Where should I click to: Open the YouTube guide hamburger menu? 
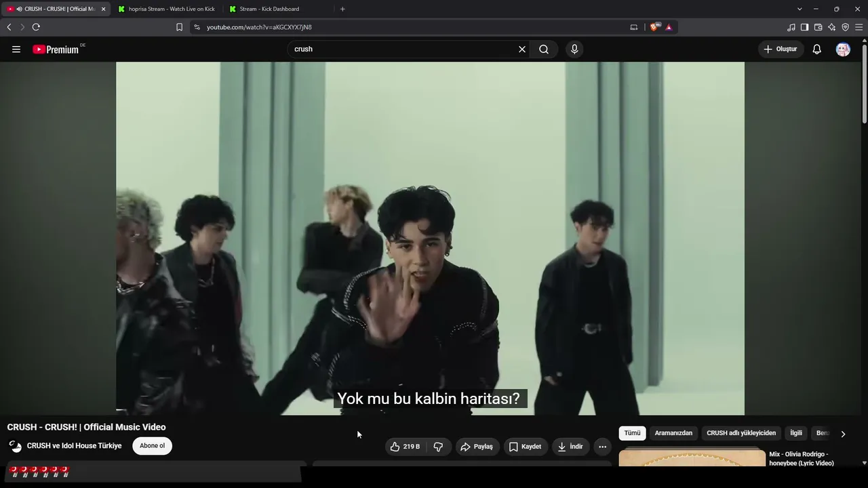[16, 49]
